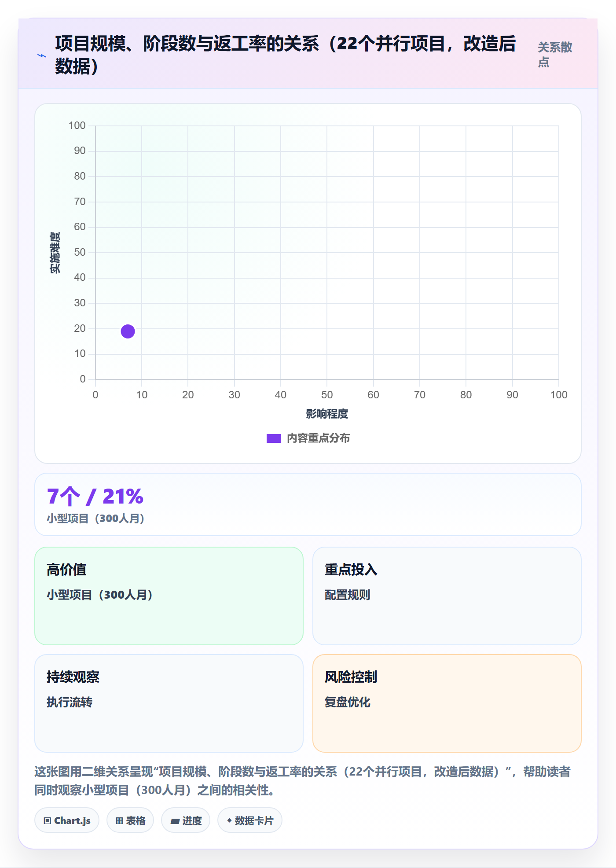Image resolution: width=616 pixels, height=868 pixels.
Task: Click 小型项目（300人月）in the 7个 / 21% stat card
Action: click(x=96, y=519)
